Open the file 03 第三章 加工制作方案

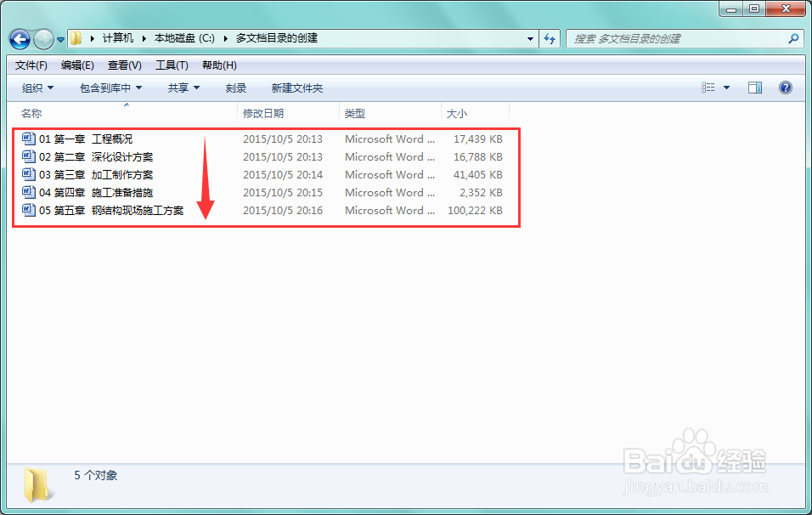[x=85, y=174]
